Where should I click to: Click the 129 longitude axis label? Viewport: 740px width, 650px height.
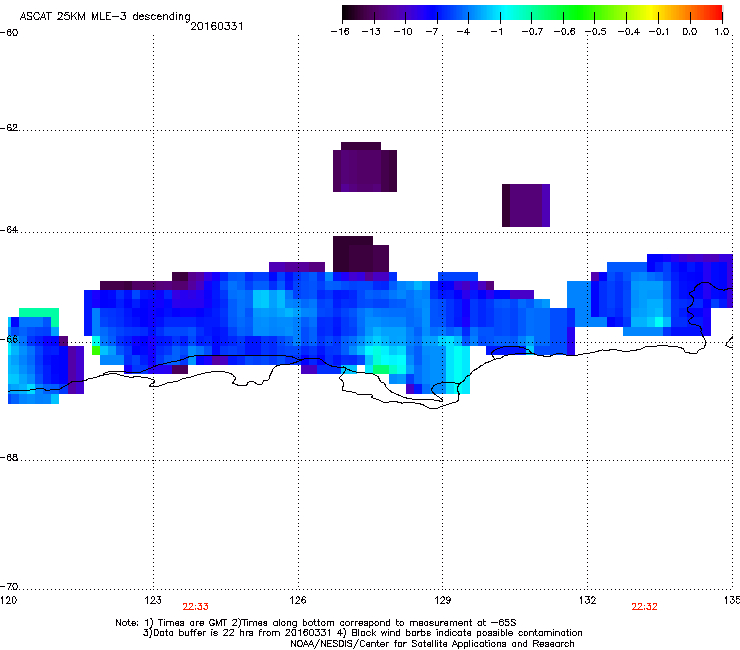coord(443,600)
